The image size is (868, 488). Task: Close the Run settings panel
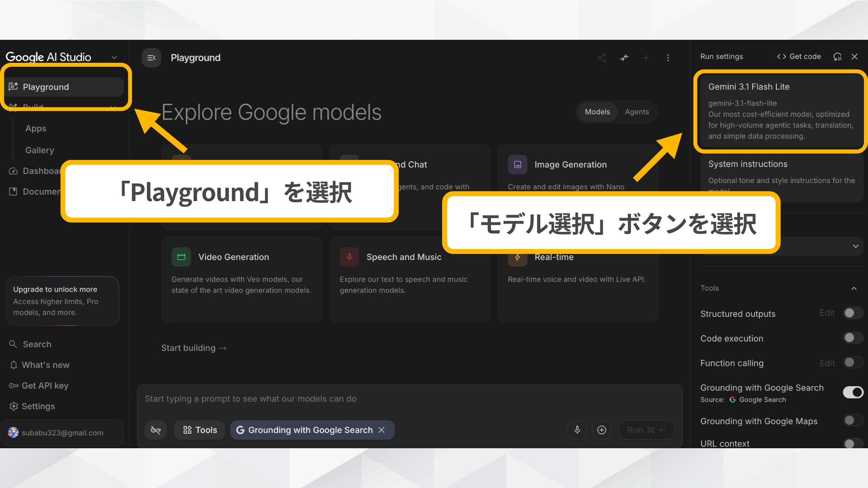click(854, 56)
